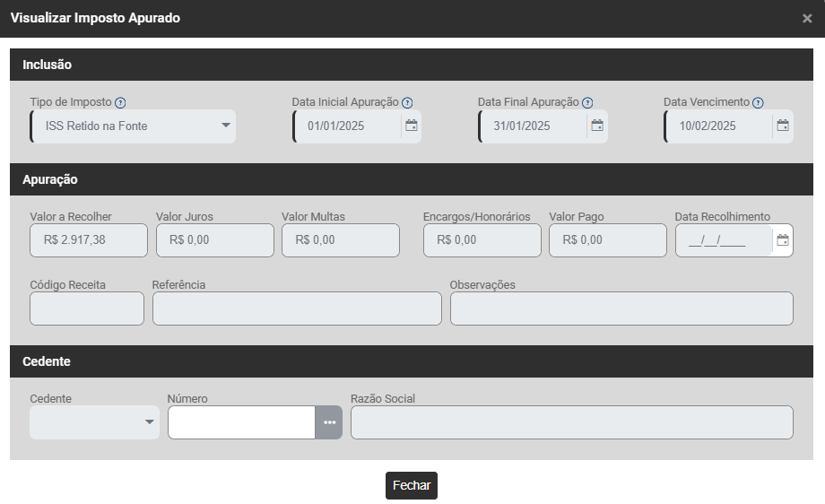The height and width of the screenshot is (504, 825).
Task: Click the Referência field
Action: pos(298,308)
